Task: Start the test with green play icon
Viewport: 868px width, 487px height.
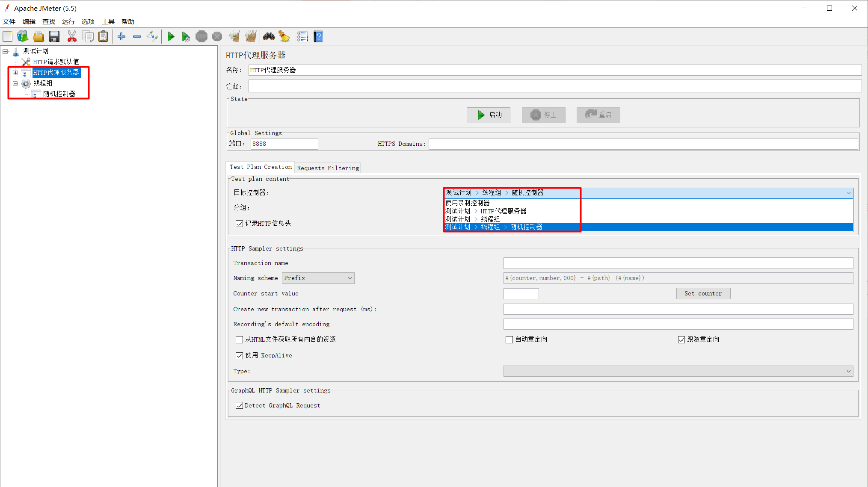Action: pos(171,37)
